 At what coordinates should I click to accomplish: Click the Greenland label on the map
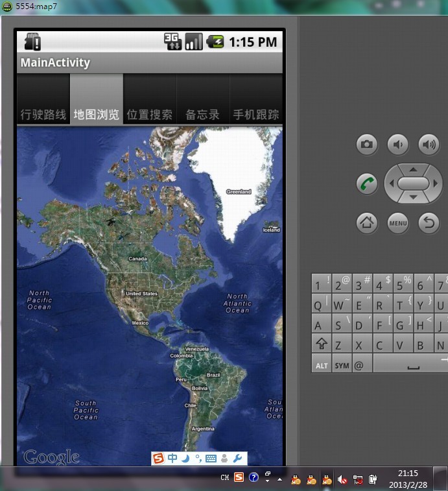tap(239, 191)
